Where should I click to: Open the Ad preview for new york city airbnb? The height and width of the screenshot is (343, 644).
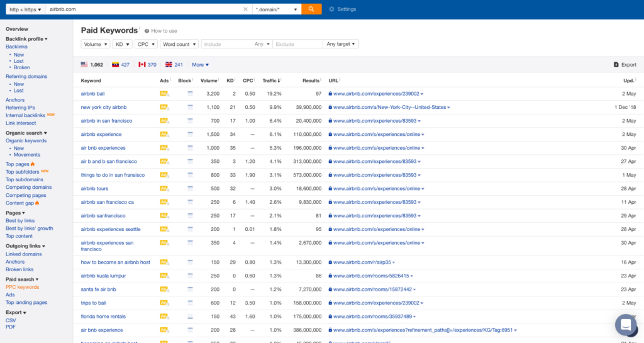[164, 107]
